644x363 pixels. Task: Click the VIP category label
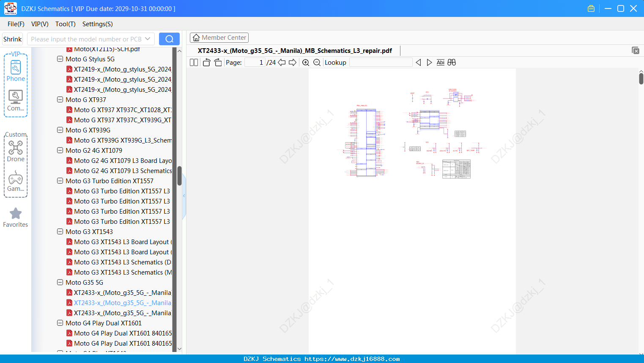[16, 54]
